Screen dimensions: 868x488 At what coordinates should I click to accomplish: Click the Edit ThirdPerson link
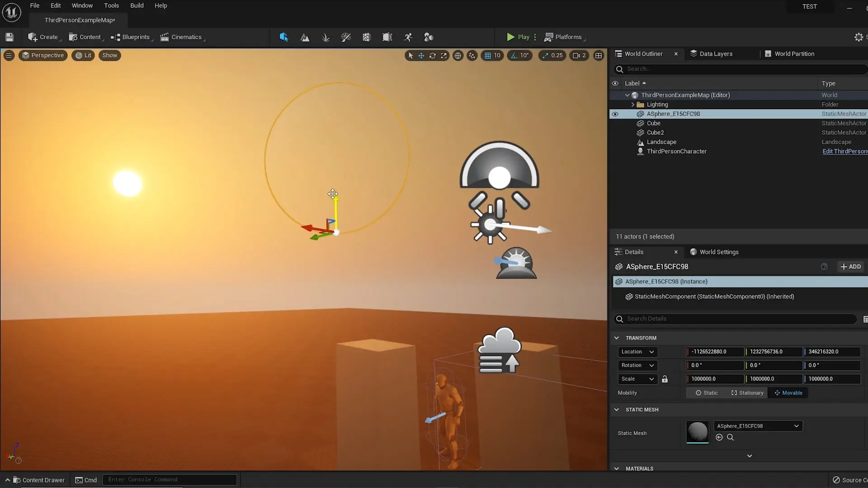coord(844,151)
